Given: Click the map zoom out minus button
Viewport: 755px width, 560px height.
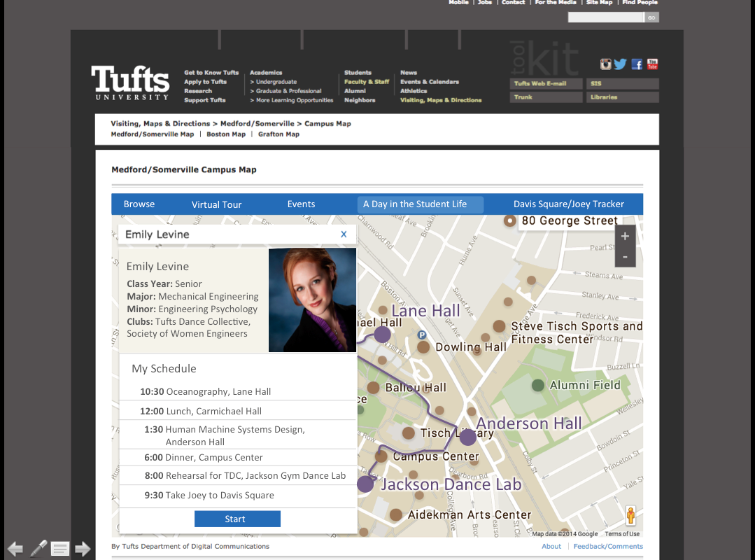Looking at the screenshot, I should pos(625,257).
